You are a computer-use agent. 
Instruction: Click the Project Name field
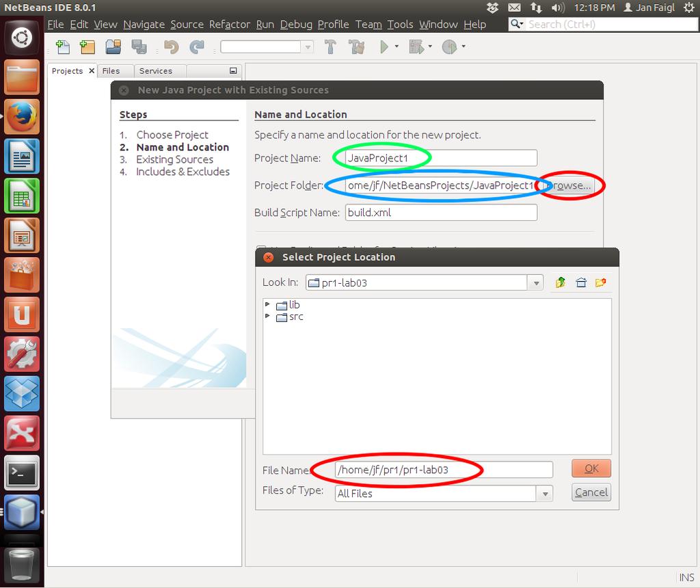[x=441, y=158]
